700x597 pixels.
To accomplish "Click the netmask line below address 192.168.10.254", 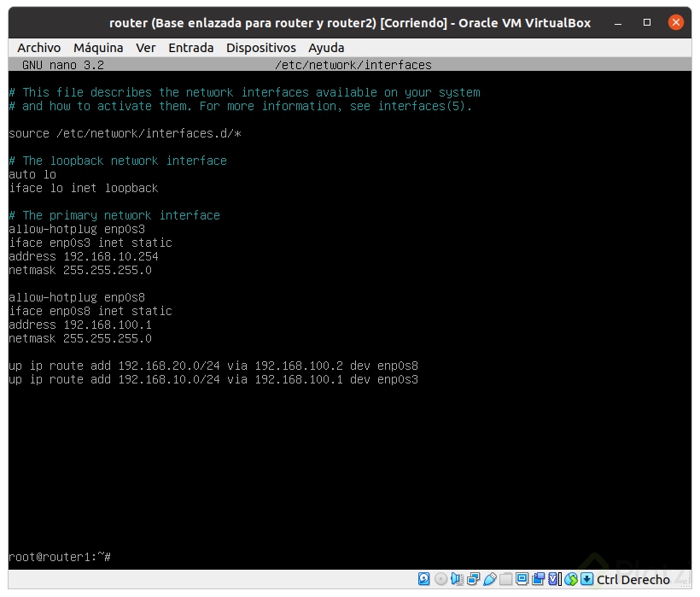I will (x=80, y=270).
